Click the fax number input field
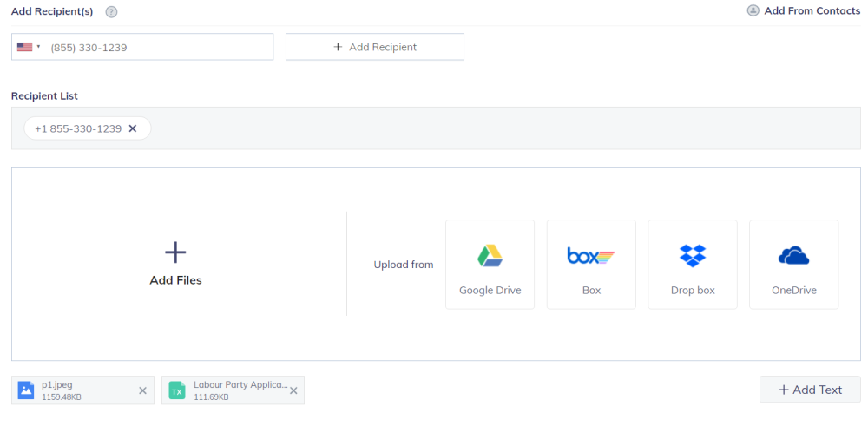 [156, 47]
